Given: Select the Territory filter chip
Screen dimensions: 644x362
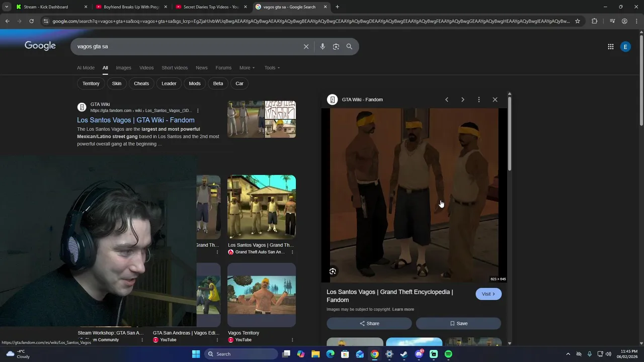Looking at the screenshot, I should tap(91, 83).
